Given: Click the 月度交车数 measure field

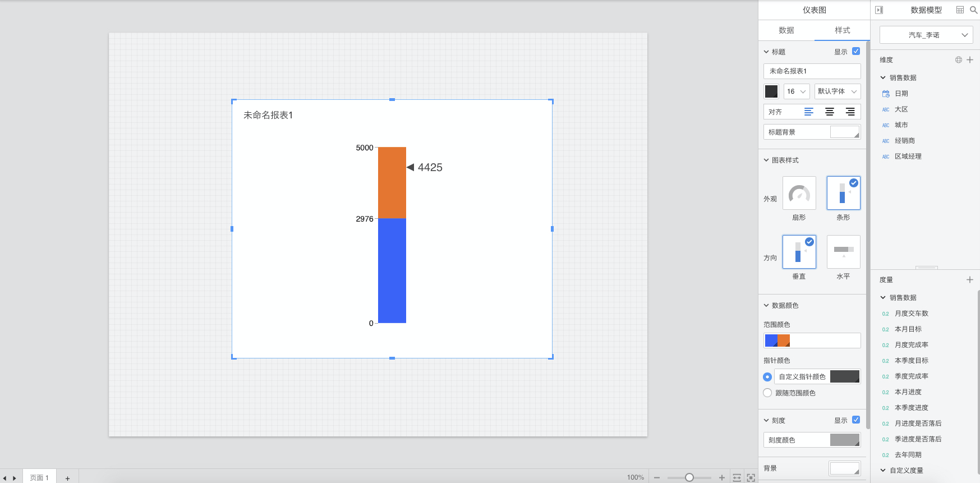Looking at the screenshot, I should click(911, 314).
